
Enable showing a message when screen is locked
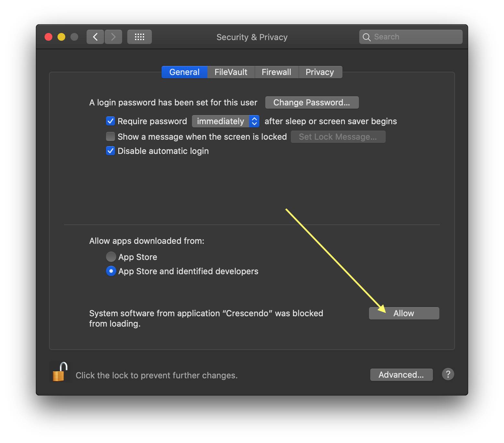(110, 136)
